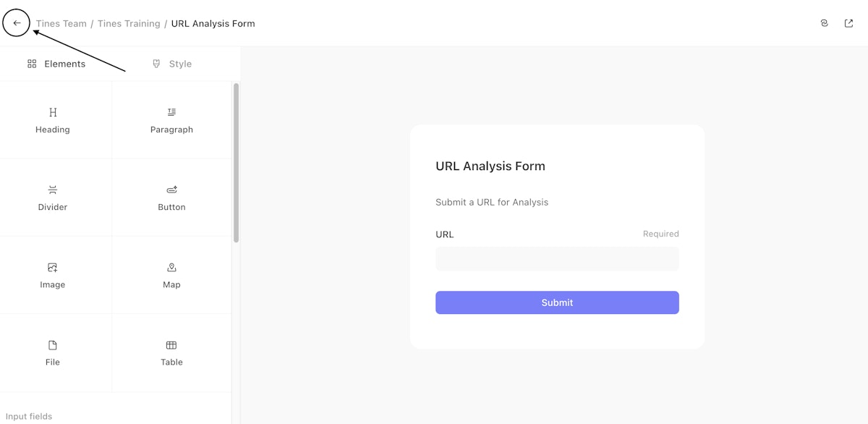Open Tines Training breadcrumb link
The image size is (868, 424).
(129, 24)
